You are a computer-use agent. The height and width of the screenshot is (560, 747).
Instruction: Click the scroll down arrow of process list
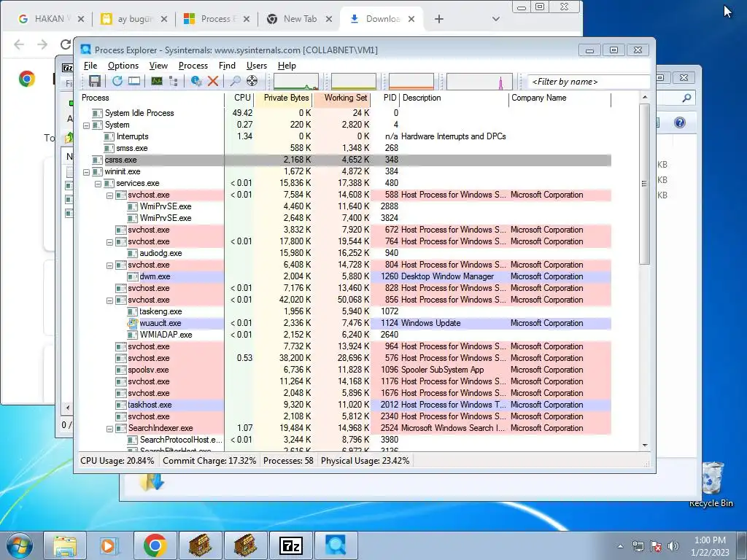[x=645, y=446]
